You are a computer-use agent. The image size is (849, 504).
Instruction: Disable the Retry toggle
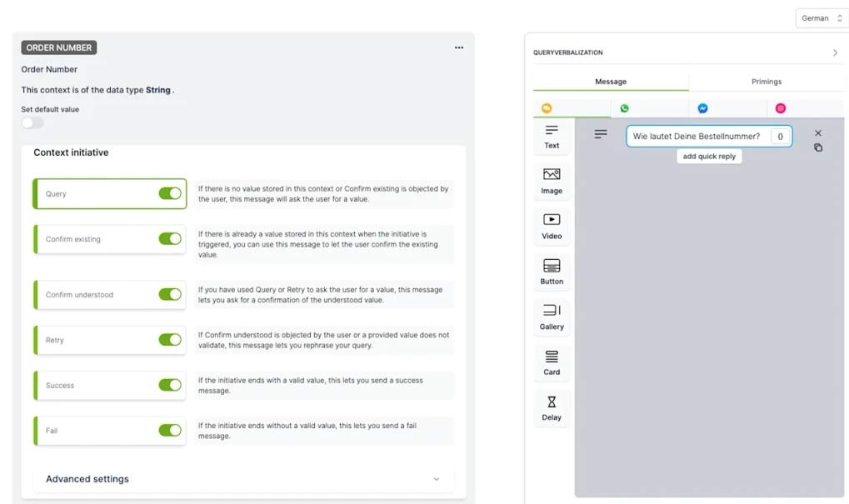coord(170,339)
